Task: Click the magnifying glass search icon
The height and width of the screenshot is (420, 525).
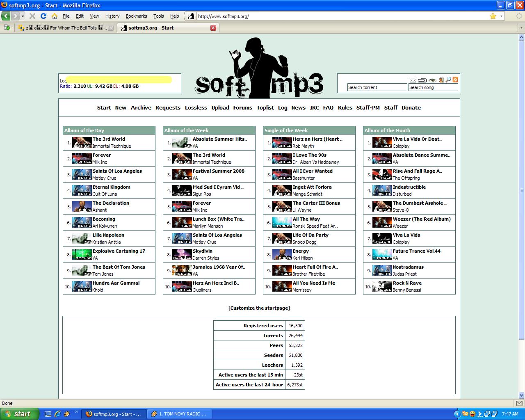Action: click(x=448, y=80)
